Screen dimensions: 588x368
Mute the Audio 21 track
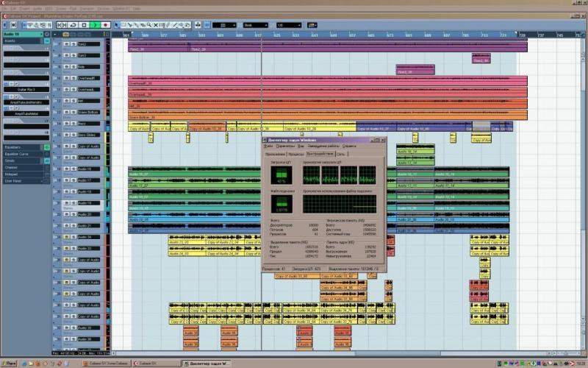(x=65, y=226)
